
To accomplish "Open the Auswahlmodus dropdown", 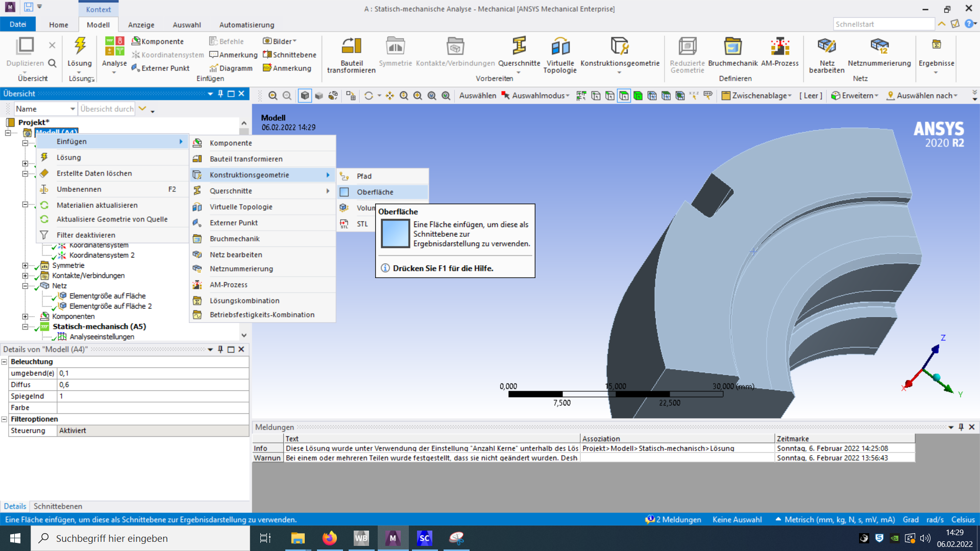I will (535, 95).
